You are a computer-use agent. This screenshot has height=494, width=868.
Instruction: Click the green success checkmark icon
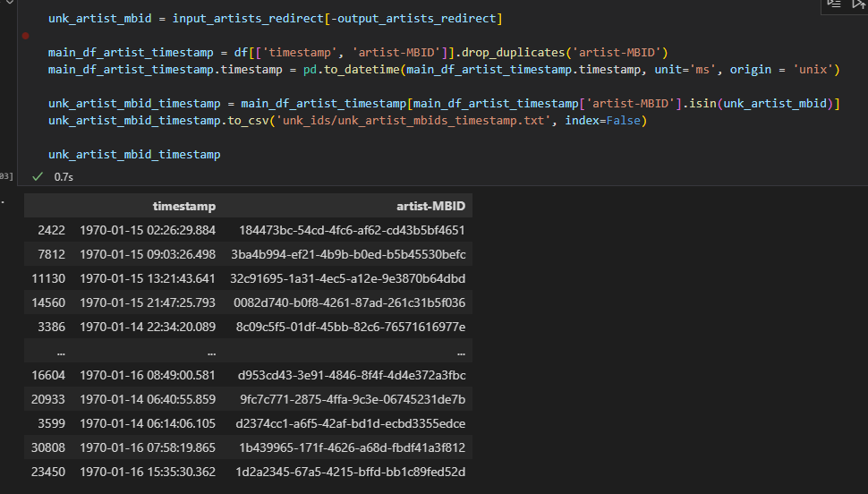(38, 177)
